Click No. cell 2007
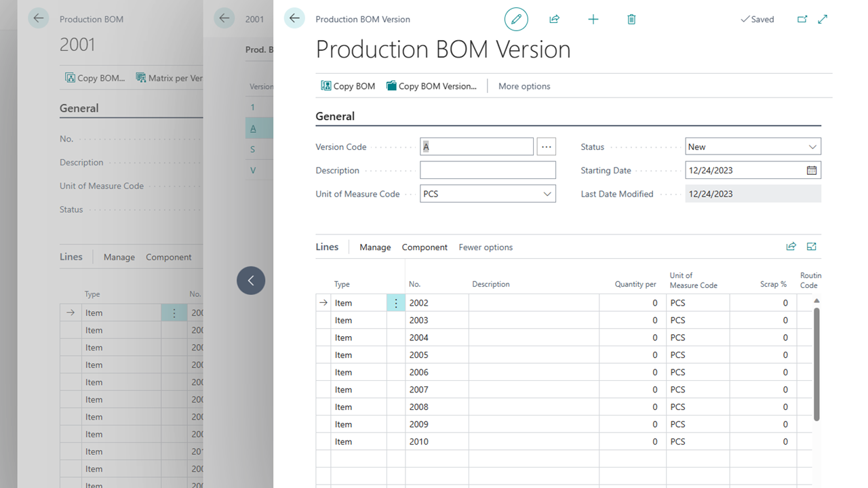Viewport: 868px width, 488px height. click(x=437, y=390)
